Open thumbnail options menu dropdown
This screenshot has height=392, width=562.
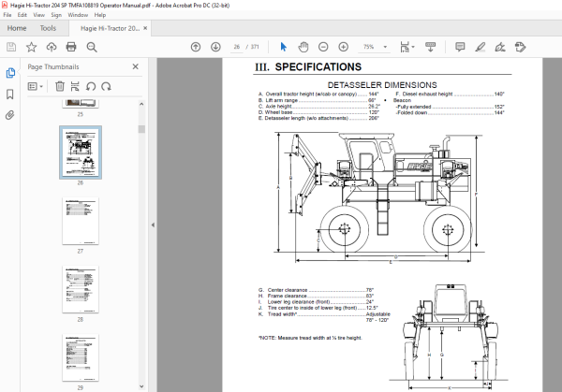pos(36,86)
